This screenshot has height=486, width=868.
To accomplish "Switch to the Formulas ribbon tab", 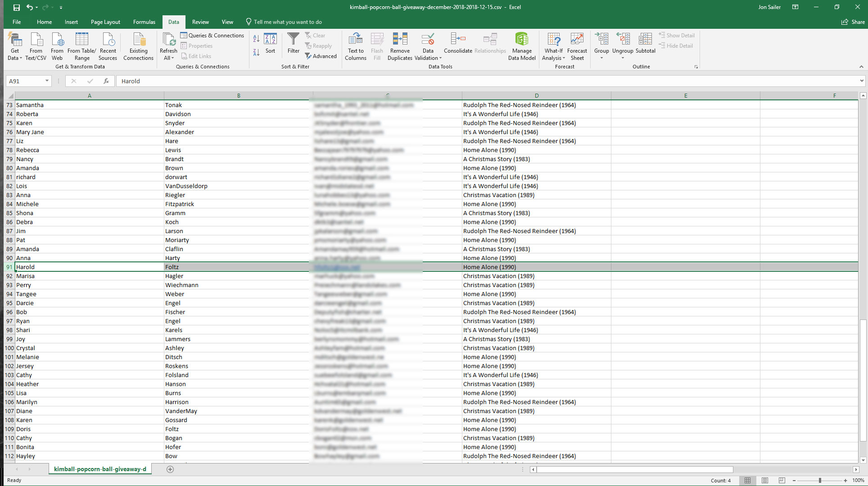I will [x=144, y=22].
